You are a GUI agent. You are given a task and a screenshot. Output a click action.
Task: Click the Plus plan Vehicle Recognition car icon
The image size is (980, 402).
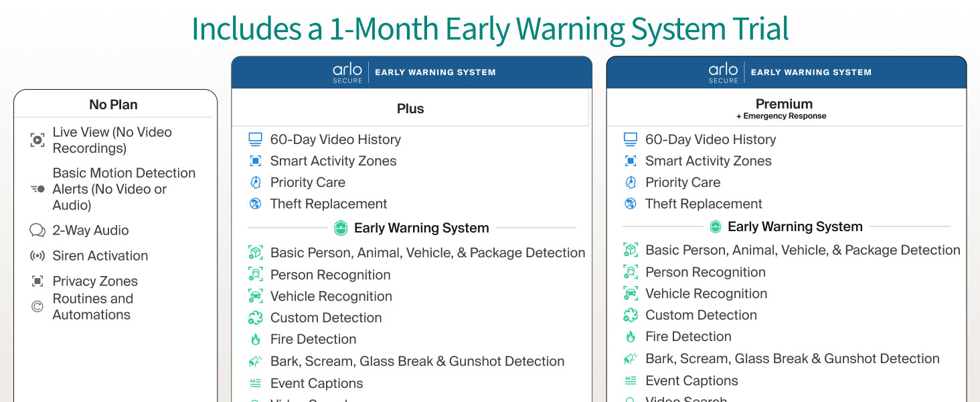pyautogui.click(x=255, y=296)
